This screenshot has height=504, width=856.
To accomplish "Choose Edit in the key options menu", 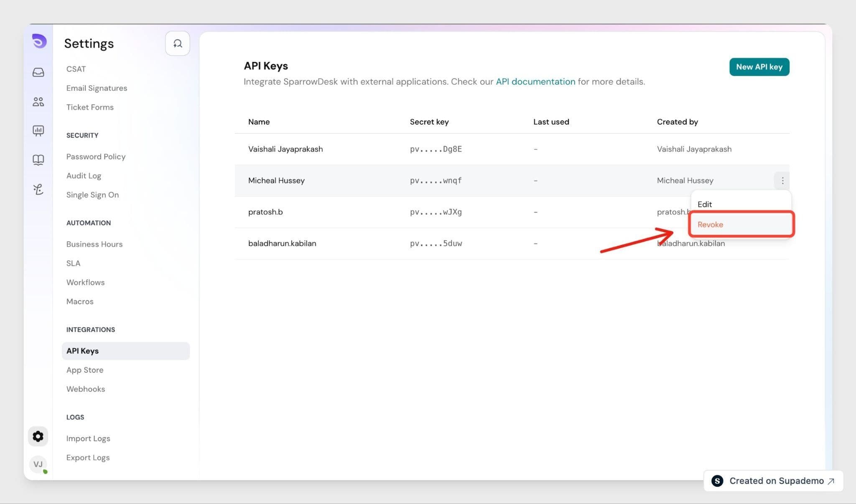I will [x=705, y=204].
